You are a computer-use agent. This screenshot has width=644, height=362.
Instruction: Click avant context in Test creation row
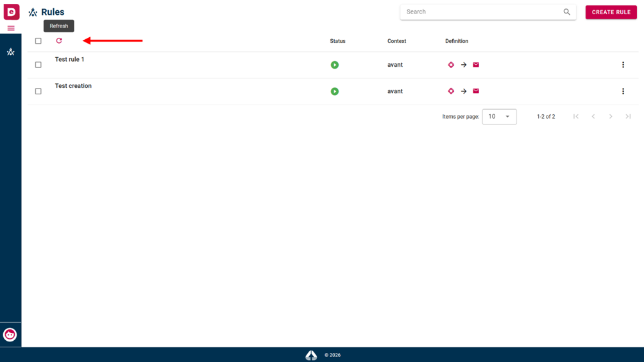pos(395,91)
